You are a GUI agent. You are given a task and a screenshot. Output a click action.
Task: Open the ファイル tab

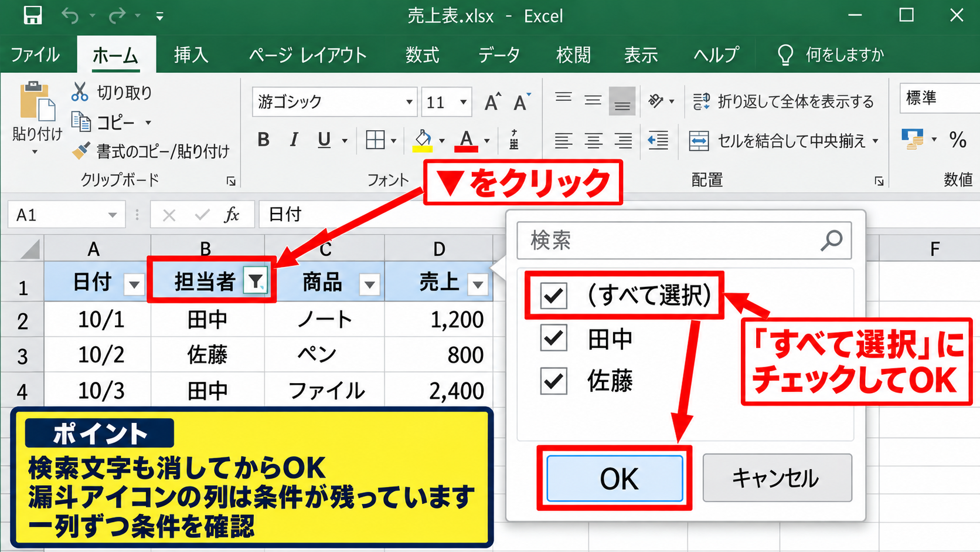click(x=36, y=55)
